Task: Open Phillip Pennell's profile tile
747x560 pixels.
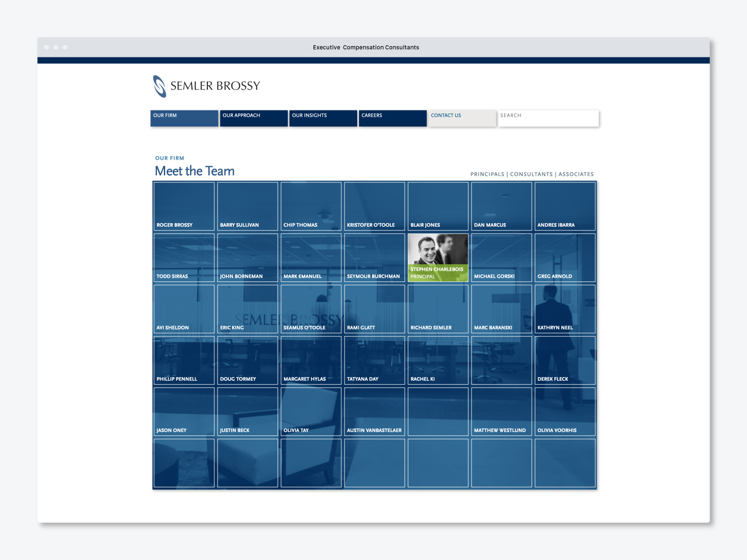Action: (x=184, y=360)
